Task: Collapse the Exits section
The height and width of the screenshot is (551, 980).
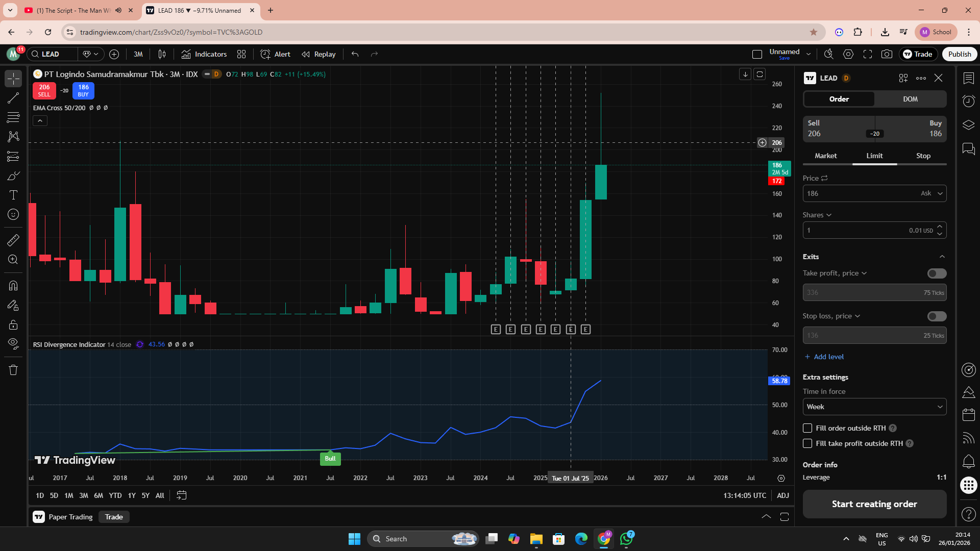Action: [942, 257]
